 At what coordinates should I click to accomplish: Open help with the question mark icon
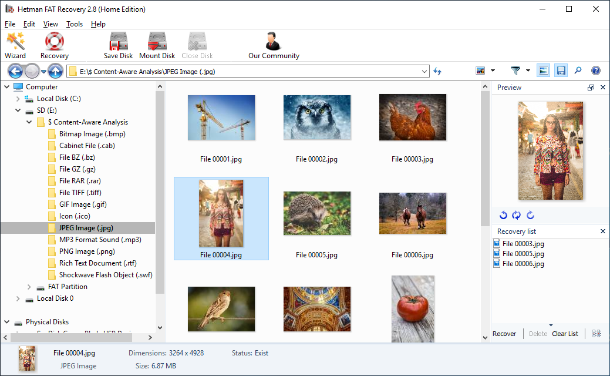[596, 70]
